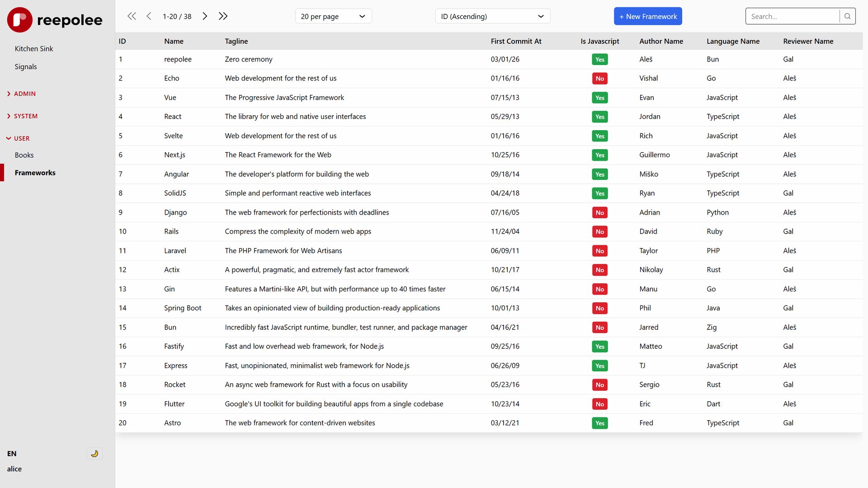
Task: Click the No badge in Echo row
Action: coord(599,79)
